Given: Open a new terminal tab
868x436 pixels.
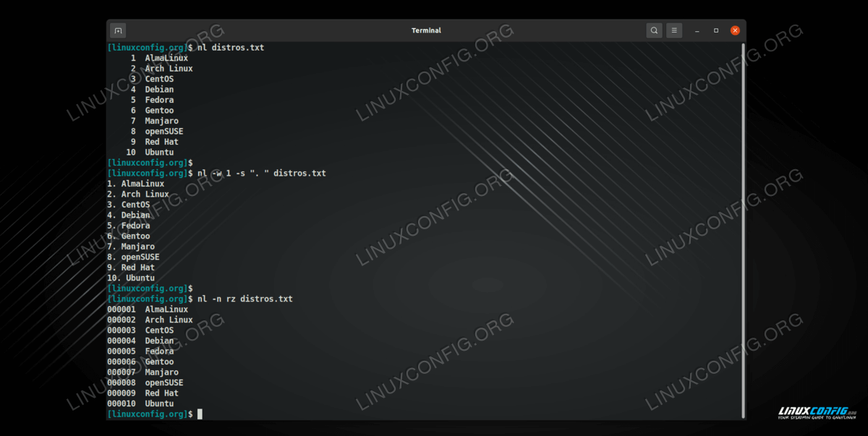Looking at the screenshot, I should click(118, 30).
